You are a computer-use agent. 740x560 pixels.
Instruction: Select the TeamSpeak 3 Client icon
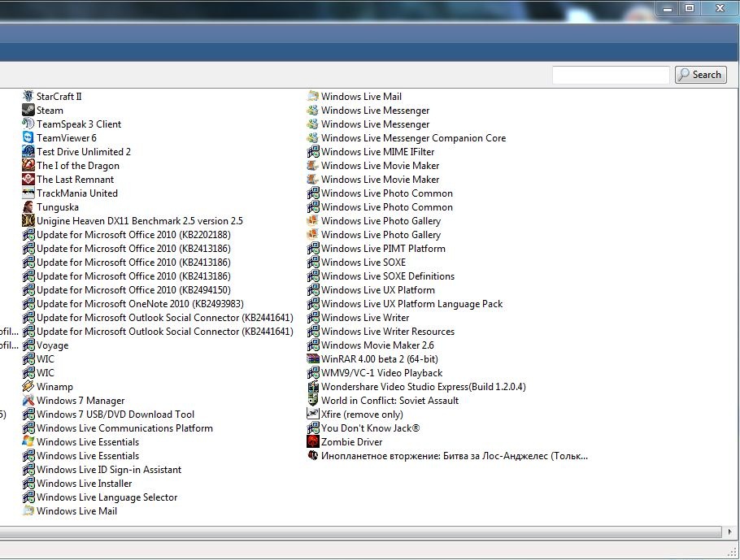[28, 124]
